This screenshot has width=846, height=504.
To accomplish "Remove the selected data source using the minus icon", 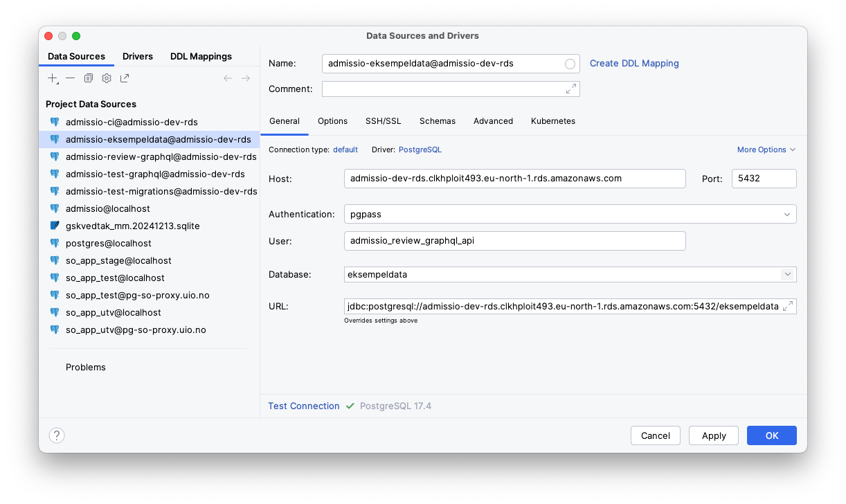I will [71, 78].
